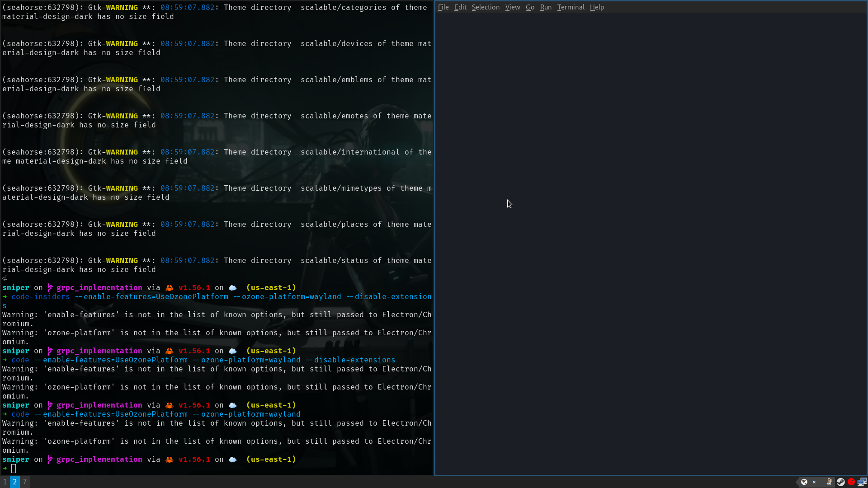The width and height of the screenshot is (868, 488).
Task: Collapse the system tray using the left-pointing arrow
Action: (x=797, y=482)
